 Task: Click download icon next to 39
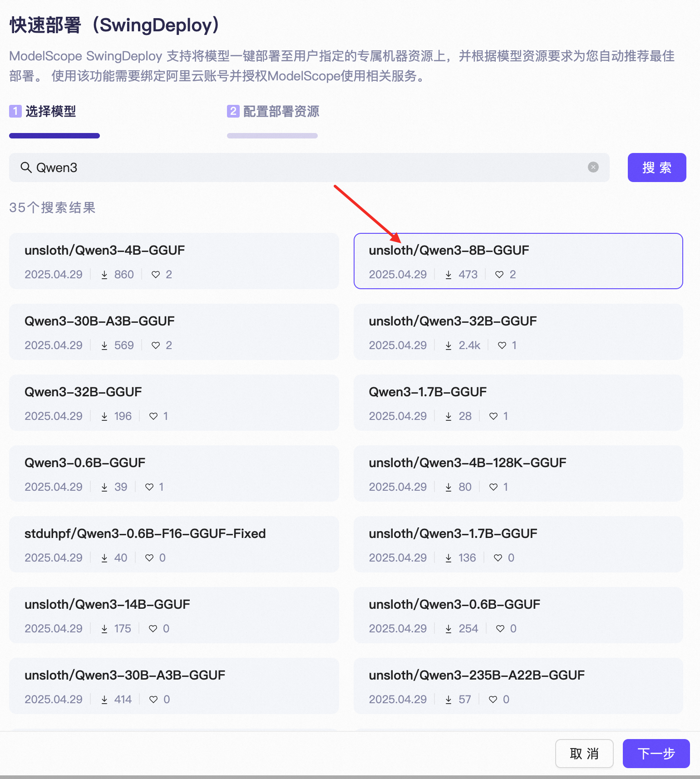pos(104,487)
